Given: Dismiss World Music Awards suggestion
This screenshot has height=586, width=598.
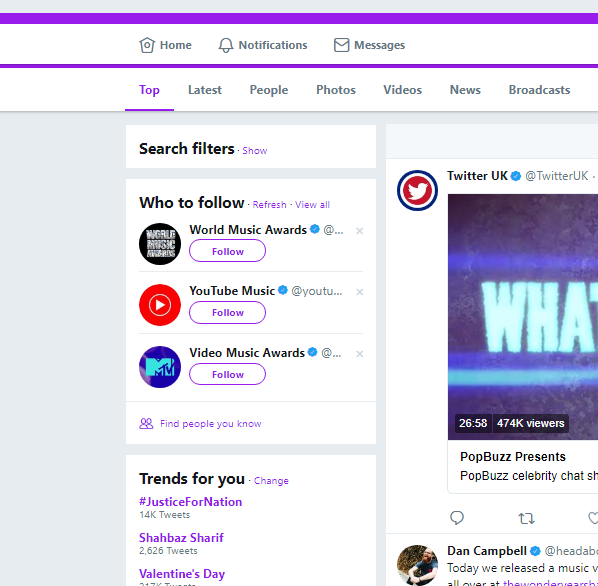Looking at the screenshot, I should pos(359,231).
